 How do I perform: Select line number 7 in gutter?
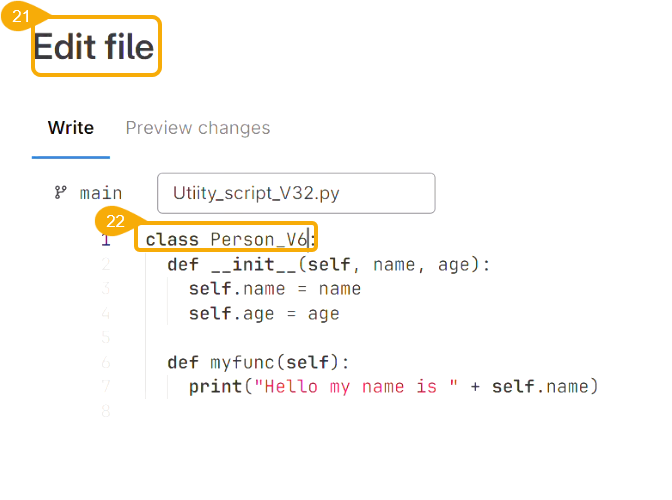pyautogui.click(x=106, y=387)
